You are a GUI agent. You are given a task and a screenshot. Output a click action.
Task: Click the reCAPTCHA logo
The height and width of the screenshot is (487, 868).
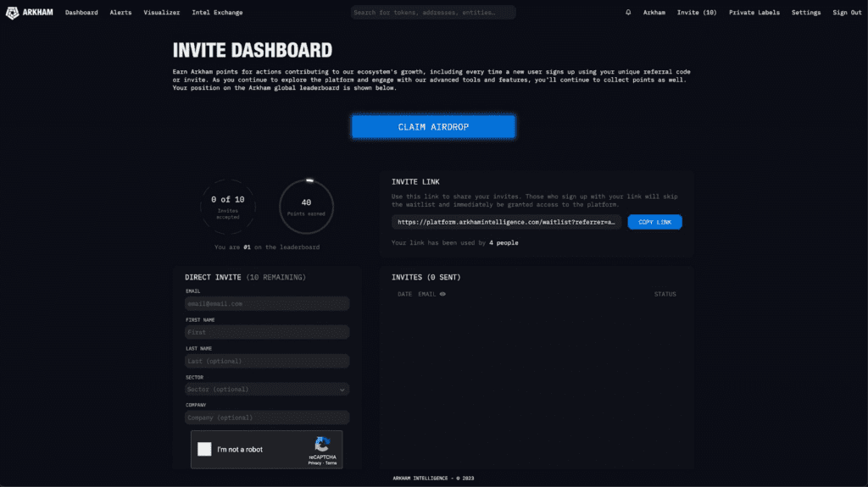coord(323,445)
